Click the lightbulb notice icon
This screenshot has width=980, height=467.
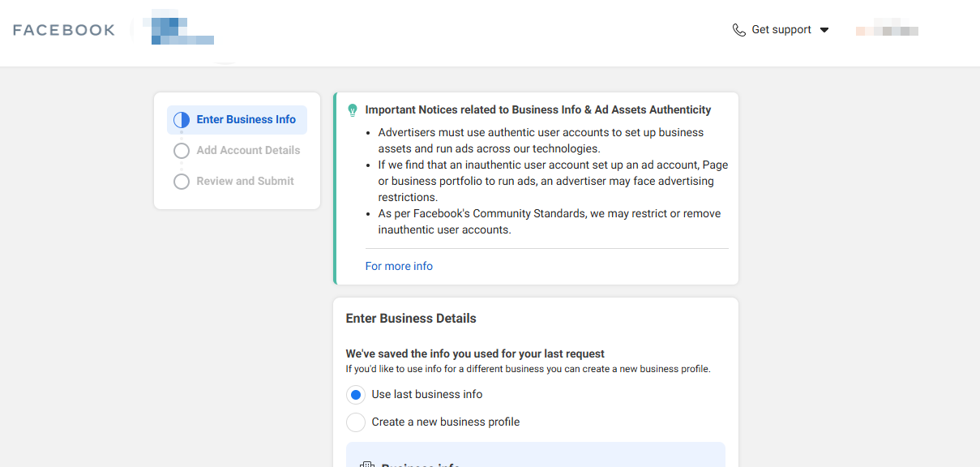(352, 109)
